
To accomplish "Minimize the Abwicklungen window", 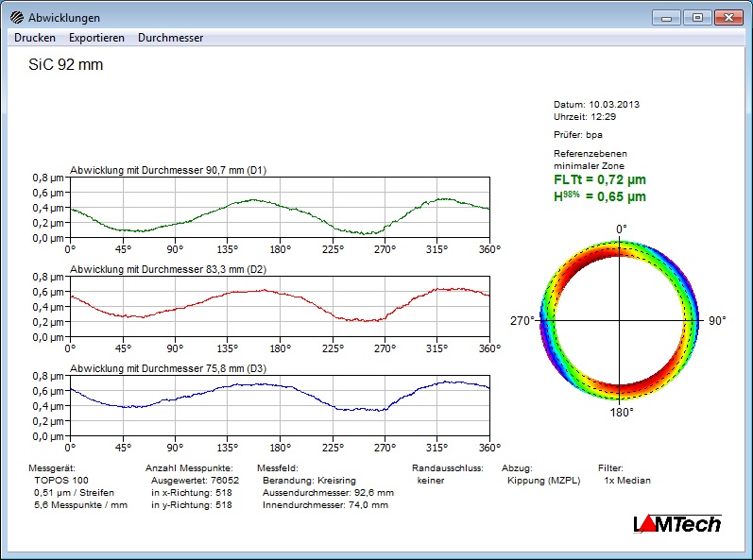I will 665,17.
